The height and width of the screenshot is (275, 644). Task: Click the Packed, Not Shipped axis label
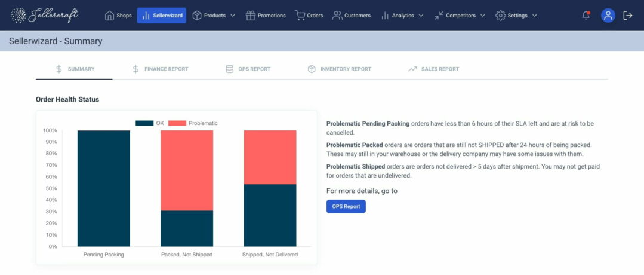click(187, 255)
